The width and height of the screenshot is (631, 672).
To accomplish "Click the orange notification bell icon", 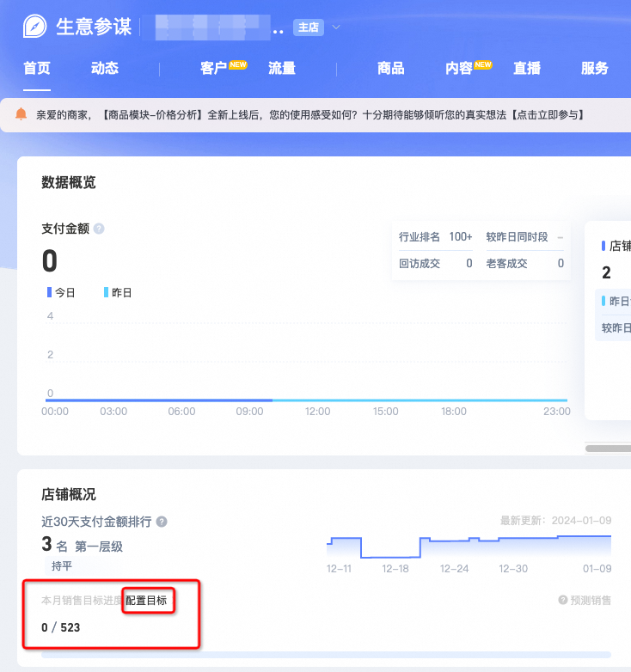I will [21, 114].
